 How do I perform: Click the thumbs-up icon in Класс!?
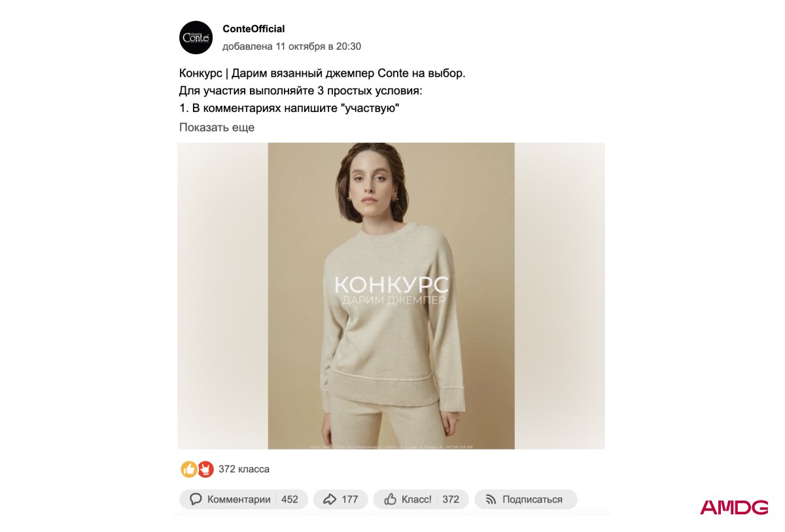click(x=391, y=499)
